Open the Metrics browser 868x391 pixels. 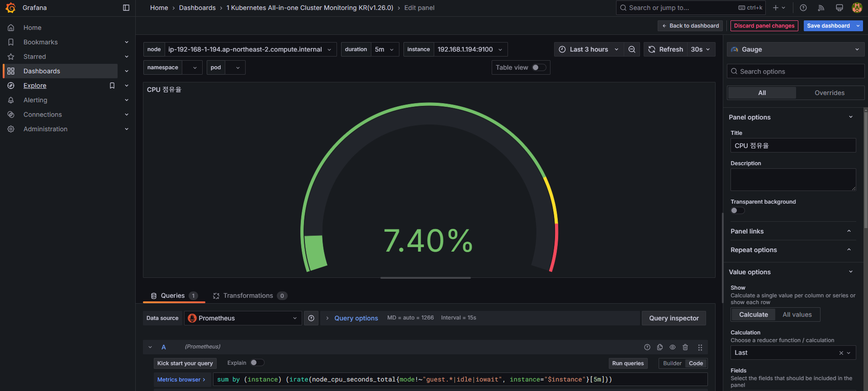(x=181, y=380)
